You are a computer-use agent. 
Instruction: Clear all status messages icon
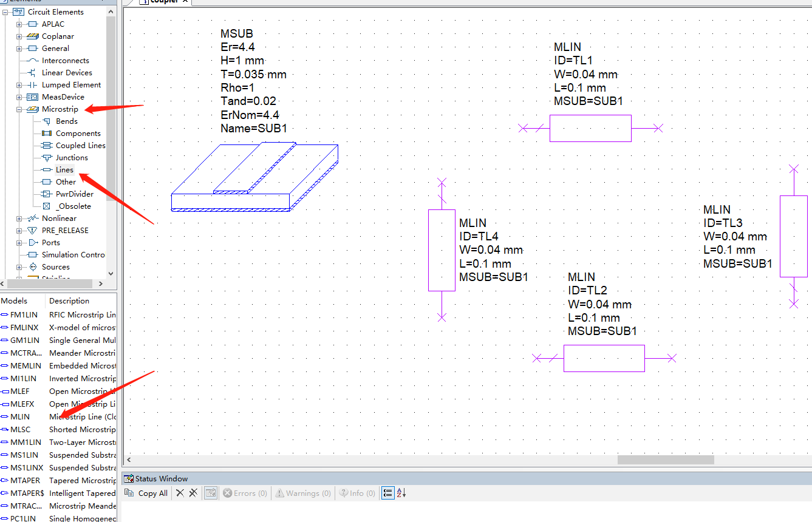coord(193,493)
